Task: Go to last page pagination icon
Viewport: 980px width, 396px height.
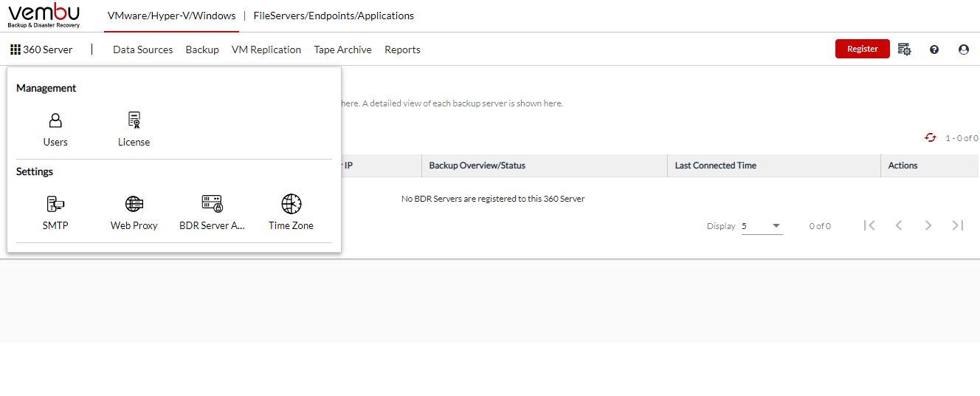Action: tap(958, 225)
